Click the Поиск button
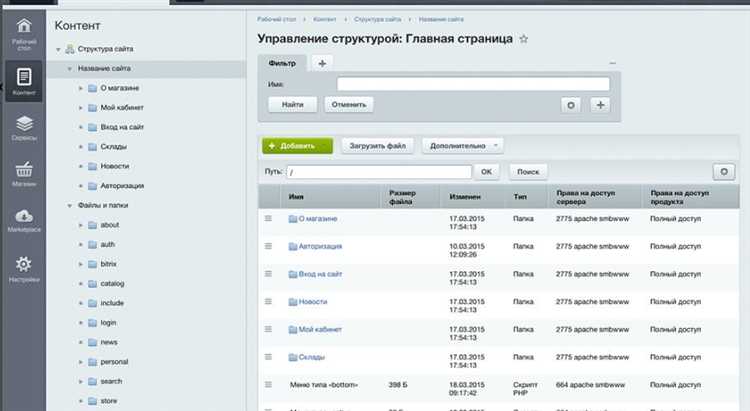The width and height of the screenshot is (750, 411). (x=528, y=172)
